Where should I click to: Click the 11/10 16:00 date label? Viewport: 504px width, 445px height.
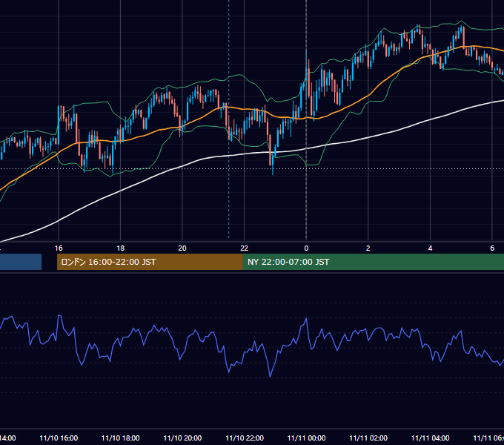click(x=59, y=438)
